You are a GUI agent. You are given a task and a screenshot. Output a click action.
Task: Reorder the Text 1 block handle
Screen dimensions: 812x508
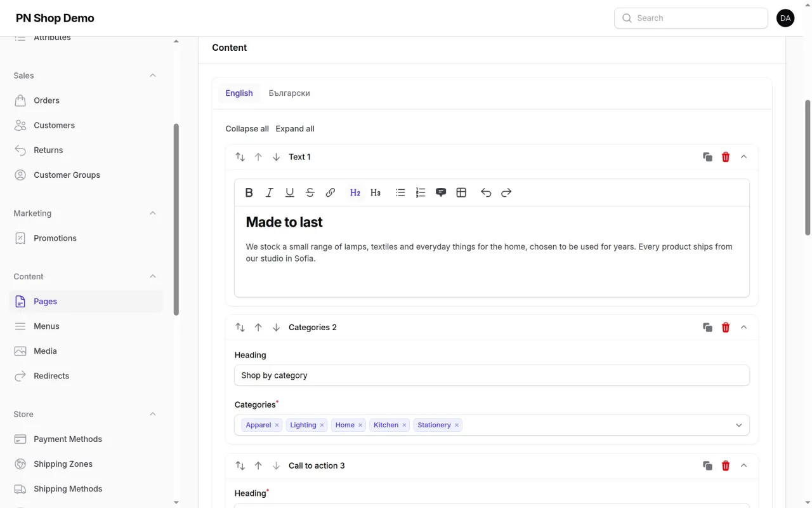tap(240, 157)
